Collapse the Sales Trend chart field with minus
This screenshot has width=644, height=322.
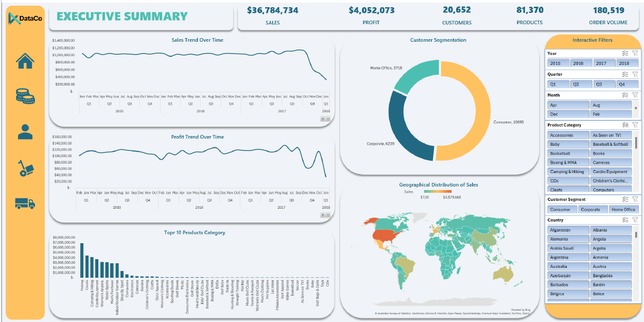[x=328, y=118]
